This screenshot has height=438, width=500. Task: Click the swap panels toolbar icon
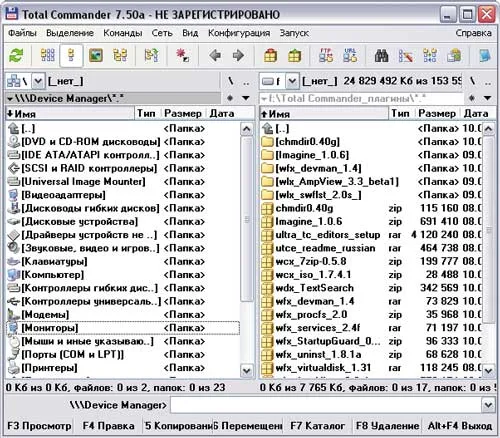pyautogui.click(x=152, y=55)
